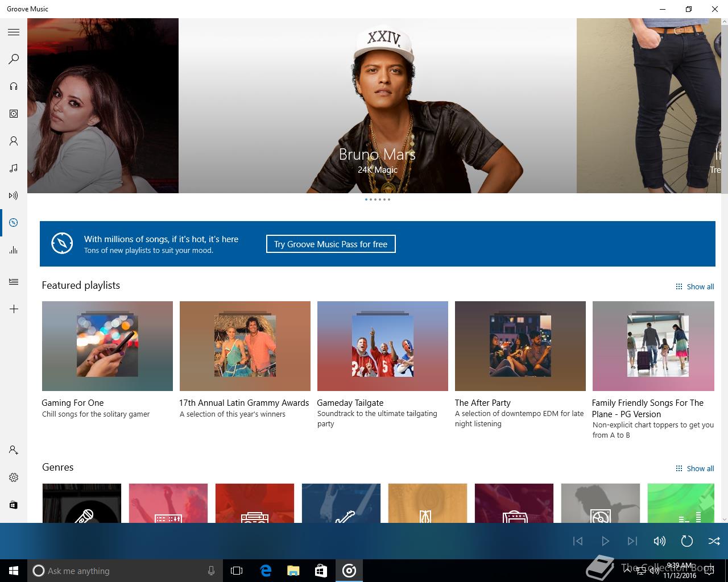The height and width of the screenshot is (582, 728).
Task: Open Action Center notifications icon
Action: point(709,571)
